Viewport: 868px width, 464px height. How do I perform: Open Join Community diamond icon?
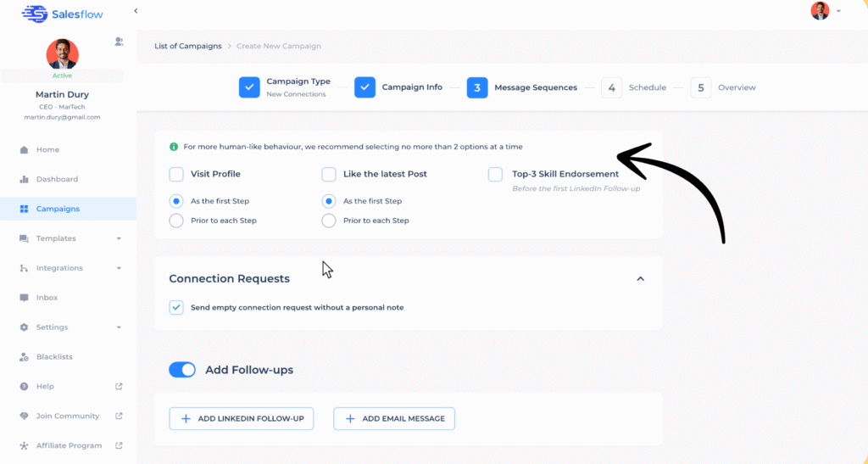tap(24, 416)
